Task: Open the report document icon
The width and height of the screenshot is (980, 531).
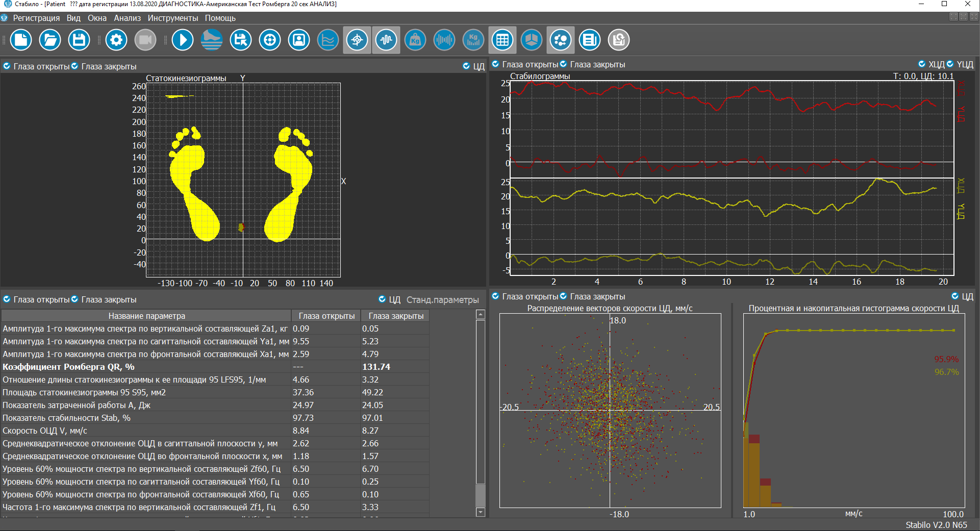Action: pyautogui.click(x=590, y=40)
